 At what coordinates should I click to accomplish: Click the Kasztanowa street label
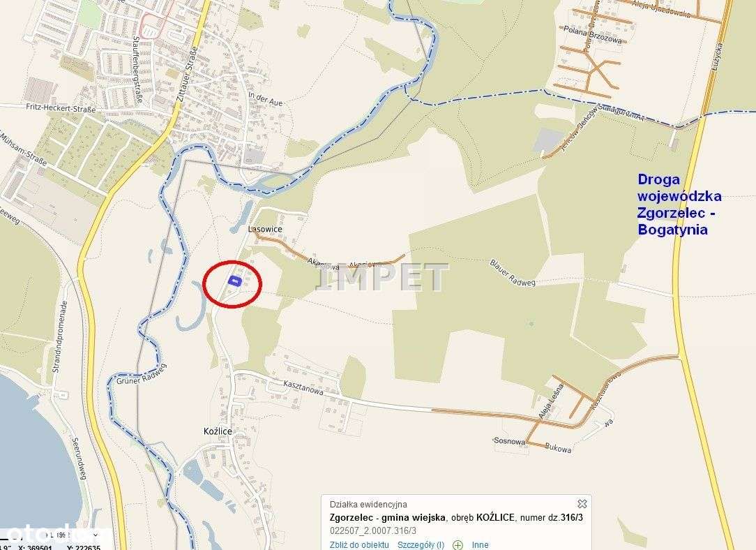pos(303,387)
